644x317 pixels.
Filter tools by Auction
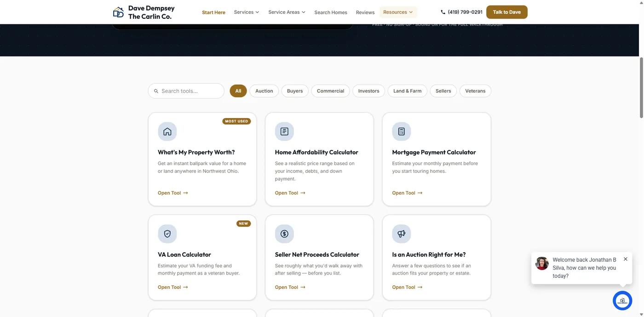[264, 91]
